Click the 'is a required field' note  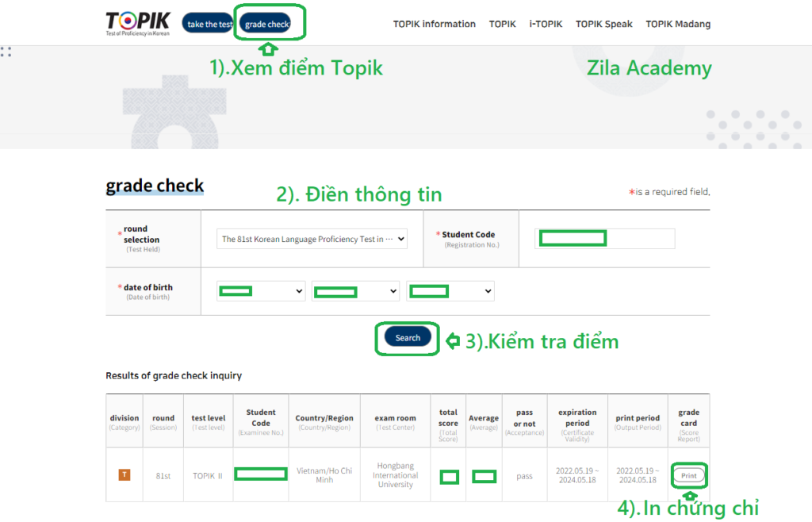pyautogui.click(x=669, y=192)
